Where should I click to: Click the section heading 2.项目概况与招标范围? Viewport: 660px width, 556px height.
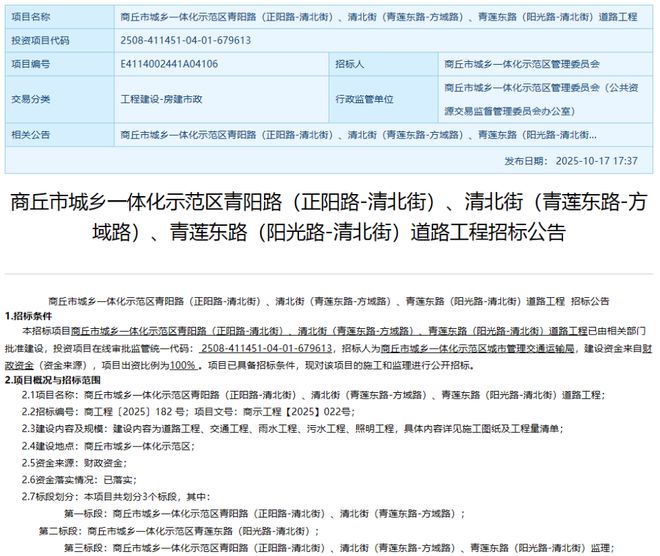(x=53, y=380)
